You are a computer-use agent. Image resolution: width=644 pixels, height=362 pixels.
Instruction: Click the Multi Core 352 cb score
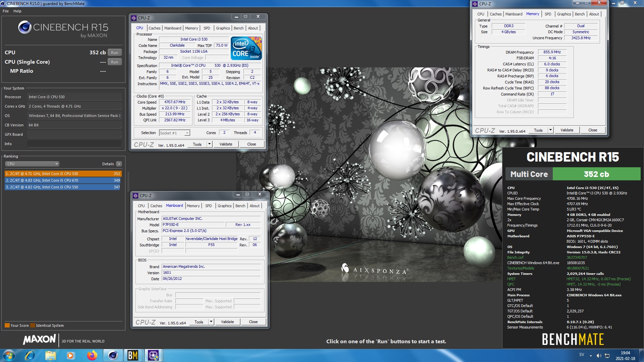point(596,174)
